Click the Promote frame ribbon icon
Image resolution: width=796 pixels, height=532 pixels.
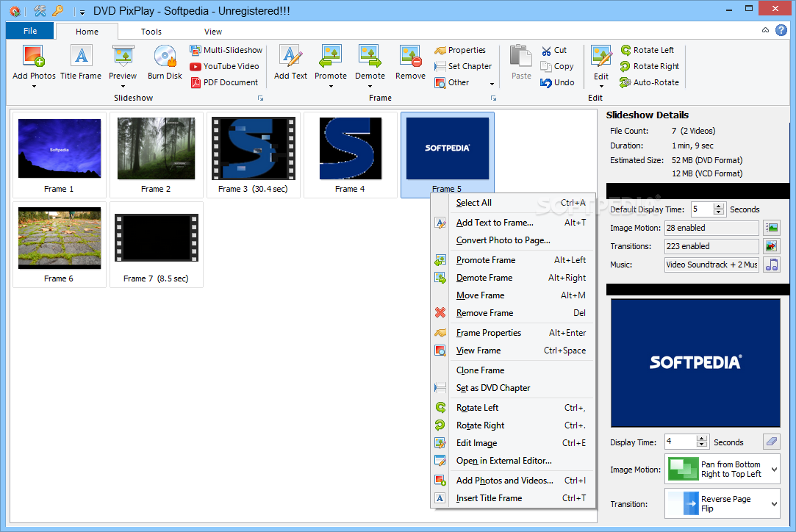click(331, 56)
